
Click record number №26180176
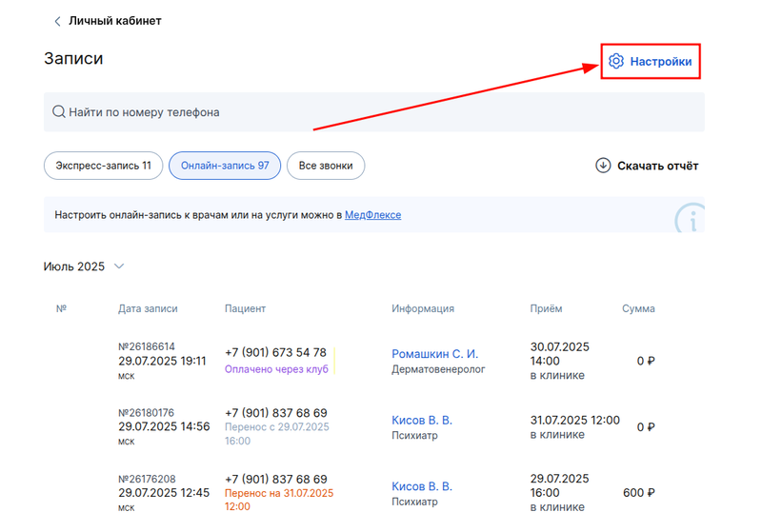point(146,413)
